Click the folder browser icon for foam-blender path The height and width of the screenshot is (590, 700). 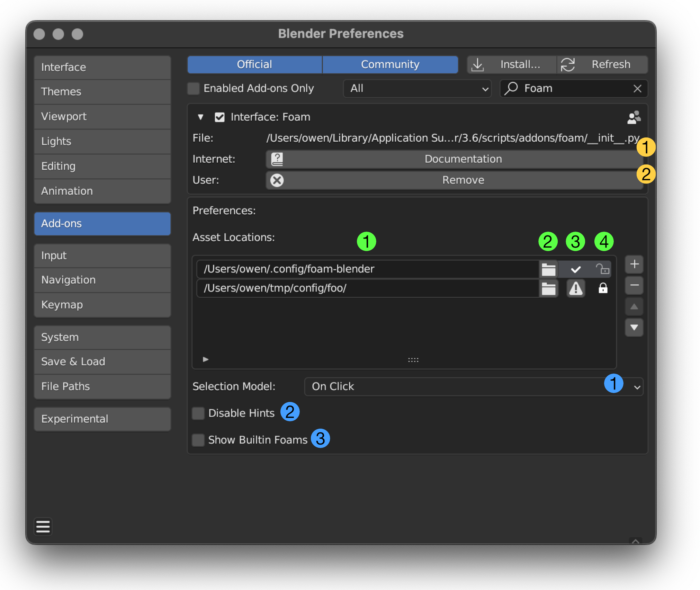tap(547, 268)
